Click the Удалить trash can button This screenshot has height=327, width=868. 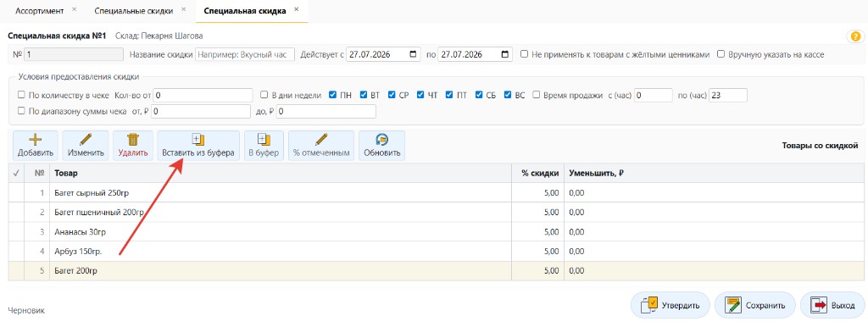[x=133, y=146]
